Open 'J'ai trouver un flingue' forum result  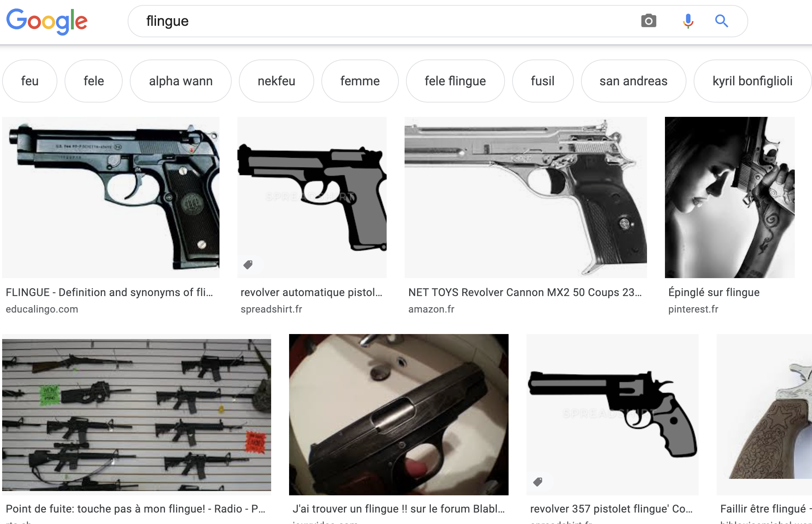(x=399, y=509)
